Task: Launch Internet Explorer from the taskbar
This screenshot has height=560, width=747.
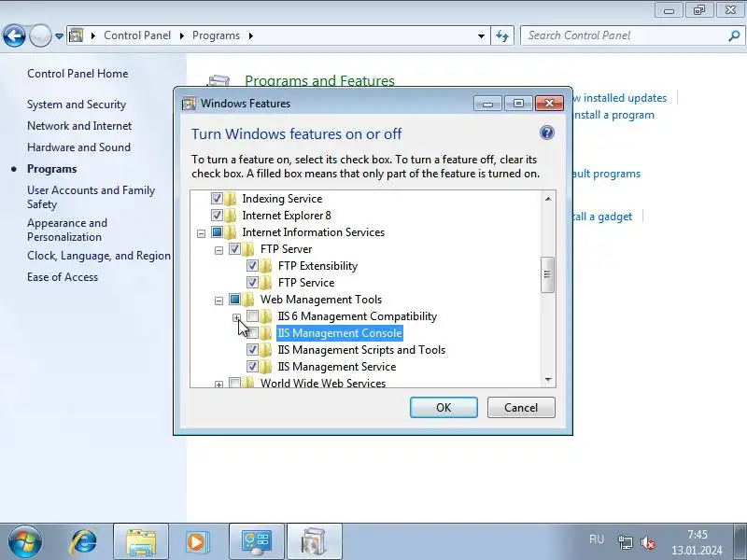Action: pos(84,541)
